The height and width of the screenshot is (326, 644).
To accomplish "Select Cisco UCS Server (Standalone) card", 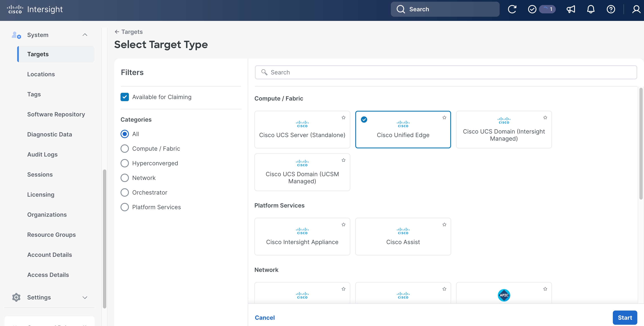I will click(302, 130).
